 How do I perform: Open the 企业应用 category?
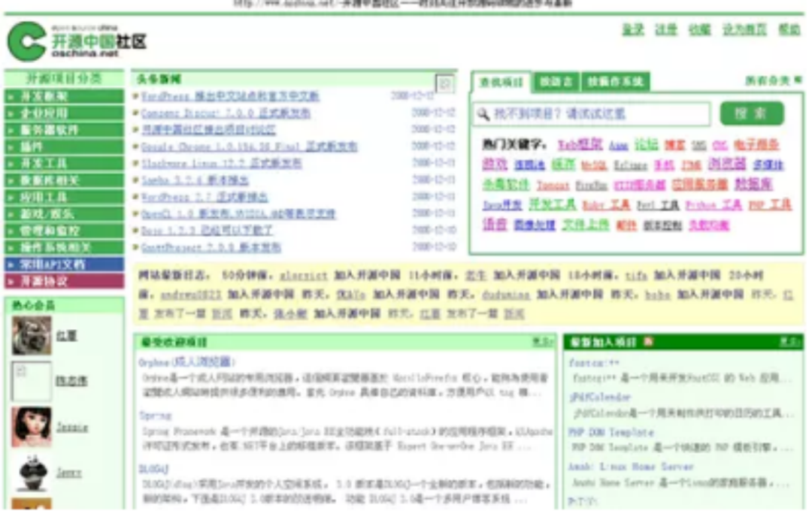[x=64, y=113]
